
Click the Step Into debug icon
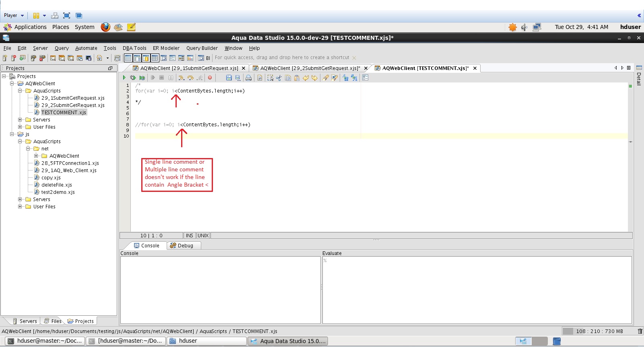(181, 78)
